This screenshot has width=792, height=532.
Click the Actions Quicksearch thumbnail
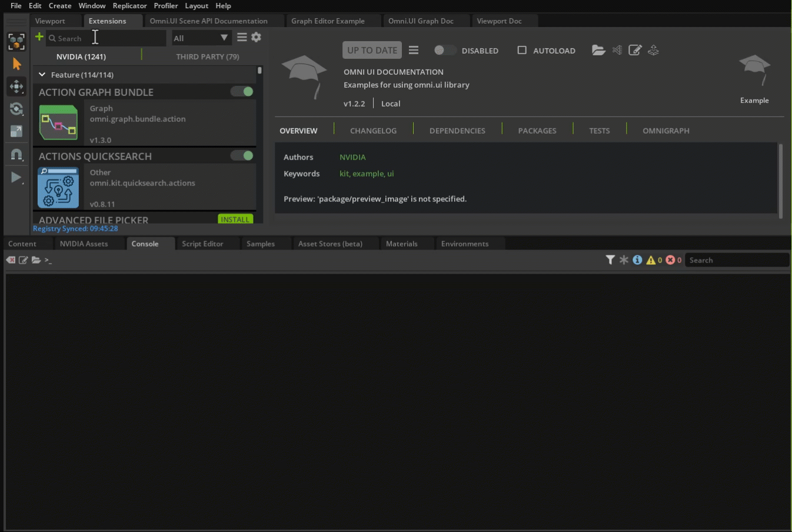58,188
